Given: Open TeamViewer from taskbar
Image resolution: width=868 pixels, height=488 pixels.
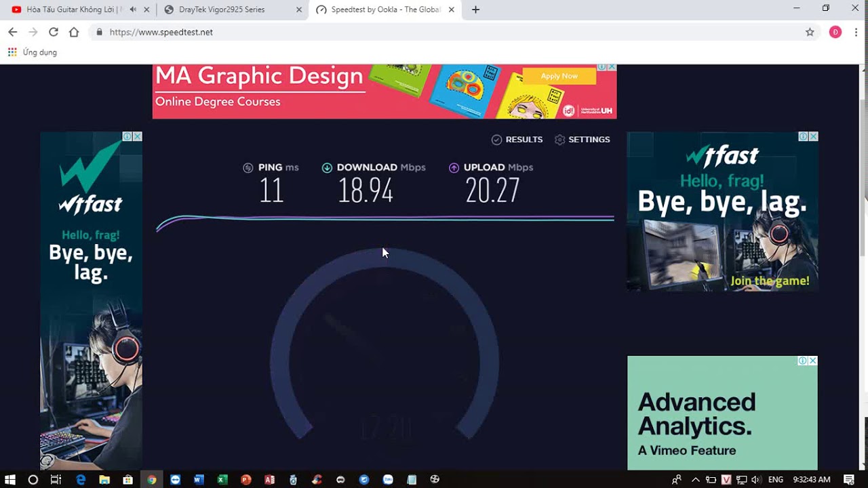Looking at the screenshot, I should click(x=176, y=479).
